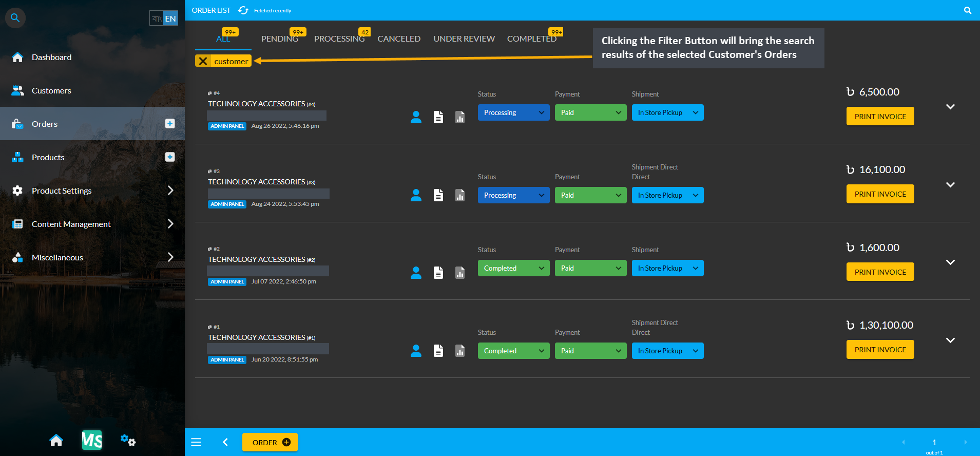The image size is (980, 456).
Task: Print invoice for 6,500.00 order
Action: [880, 116]
